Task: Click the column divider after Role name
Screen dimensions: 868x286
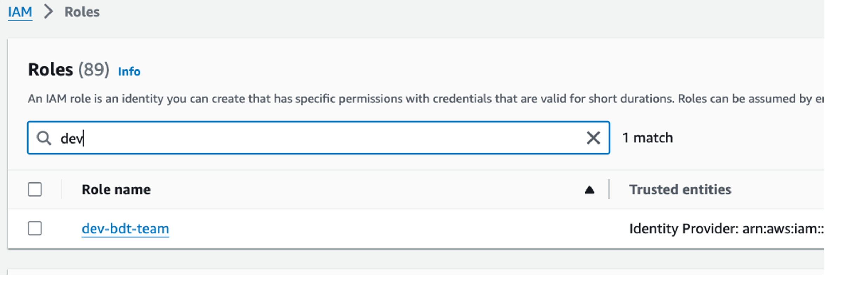Action: coord(609,189)
